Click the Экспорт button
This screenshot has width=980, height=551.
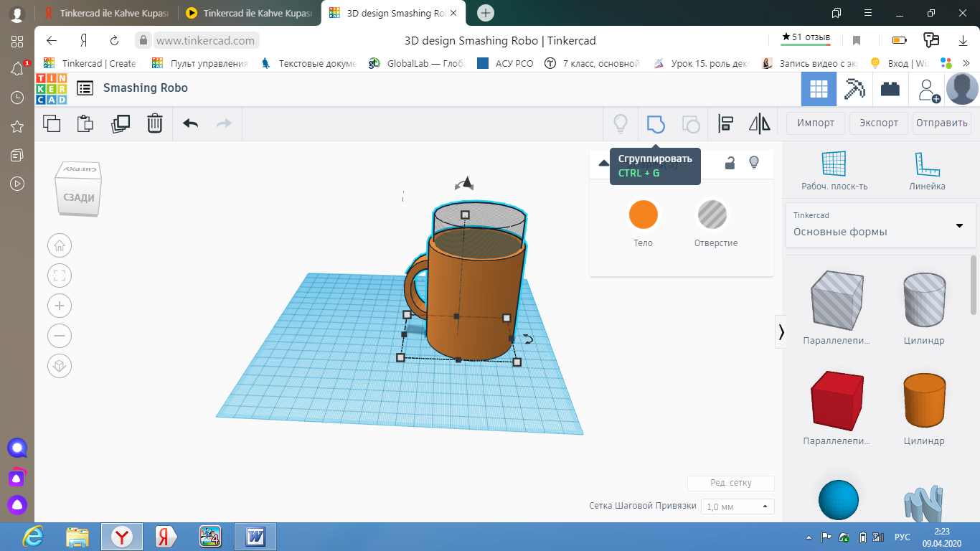pos(879,123)
